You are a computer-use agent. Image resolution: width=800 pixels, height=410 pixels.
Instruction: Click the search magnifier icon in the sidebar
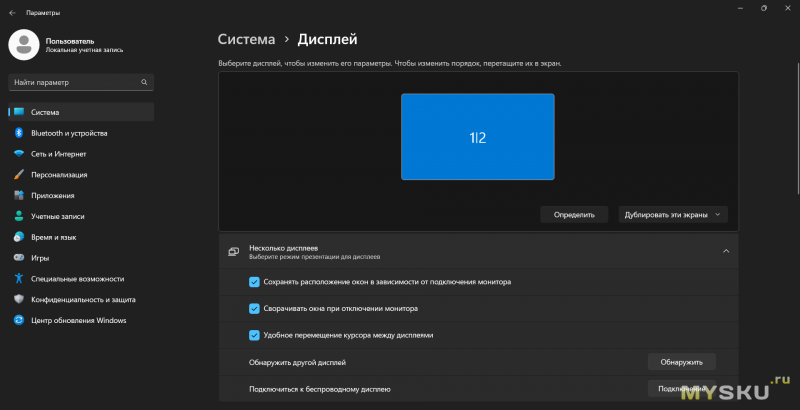tap(145, 82)
